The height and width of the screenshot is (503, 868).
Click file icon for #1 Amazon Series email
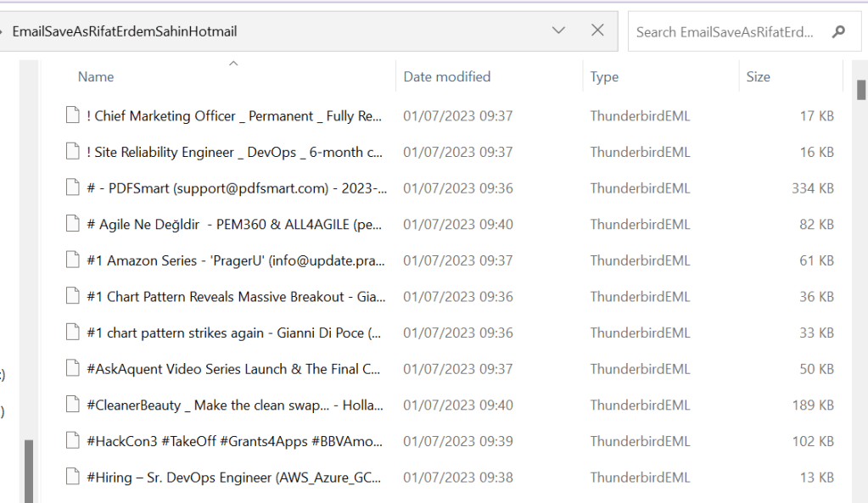click(72, 260)
